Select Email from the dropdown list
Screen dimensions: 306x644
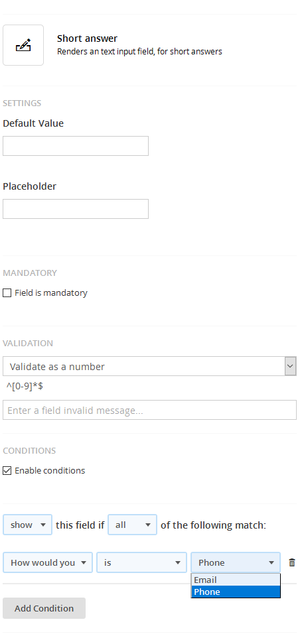coord(236,580)
